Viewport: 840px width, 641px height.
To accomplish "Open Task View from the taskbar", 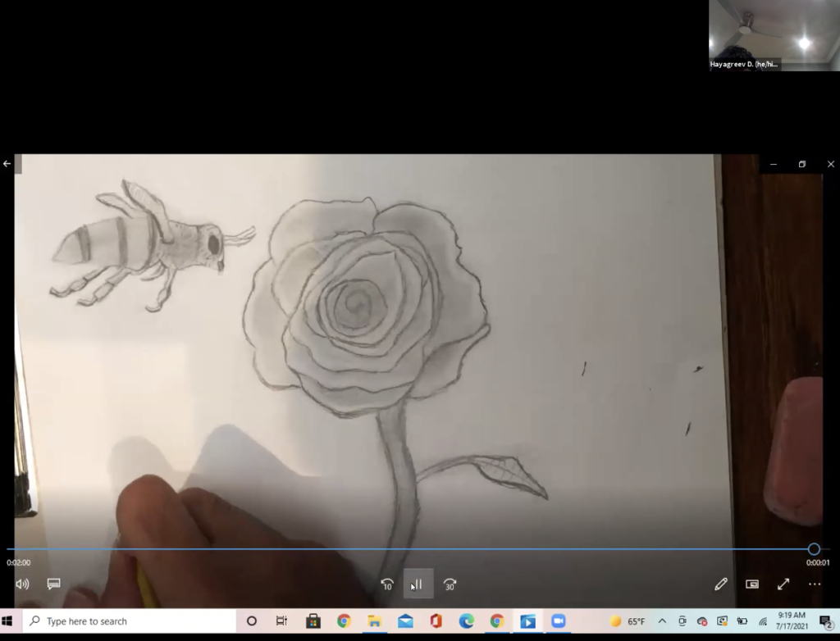I will pos(281,621).
